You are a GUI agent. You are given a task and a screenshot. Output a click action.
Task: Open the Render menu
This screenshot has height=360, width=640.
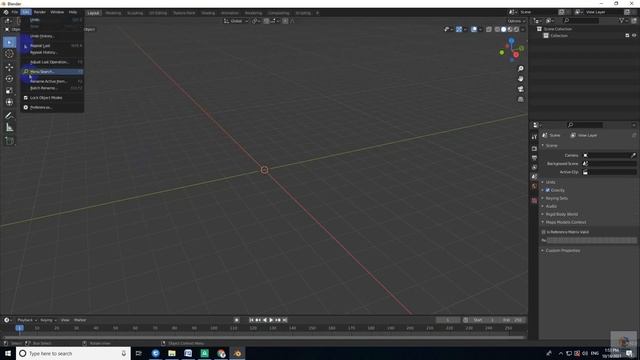pyautogui.click(x=40, y=12)
